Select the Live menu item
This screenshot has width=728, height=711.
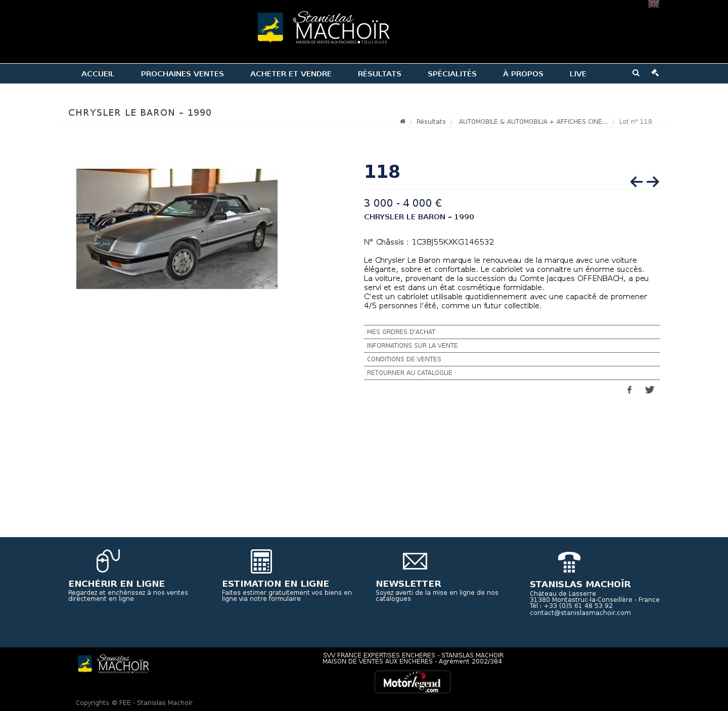[578, 74]
